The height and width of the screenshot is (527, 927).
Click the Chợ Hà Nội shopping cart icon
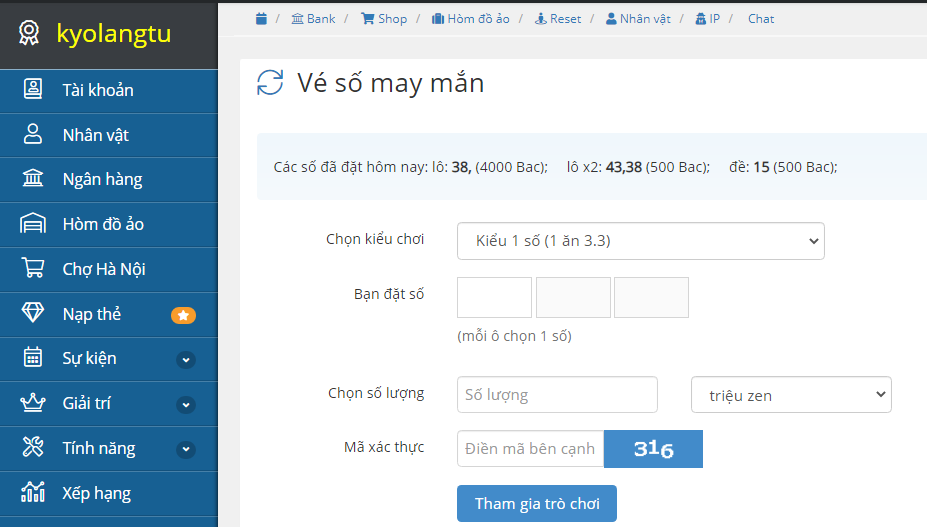click(33, 269)
